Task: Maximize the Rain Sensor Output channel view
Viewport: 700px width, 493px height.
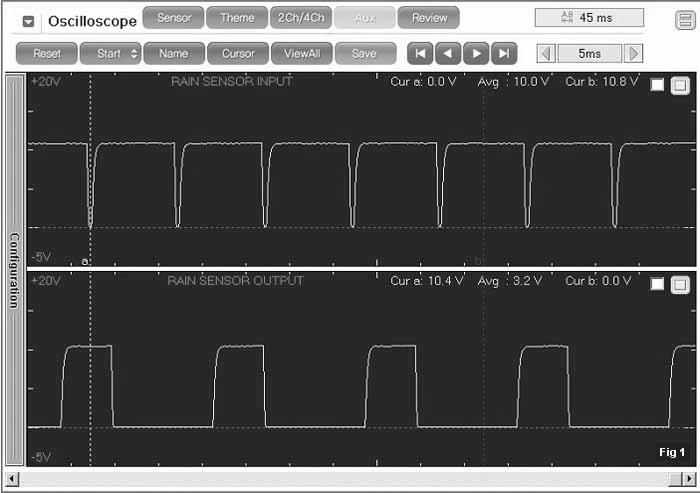Action: click(x=680, y=284)
